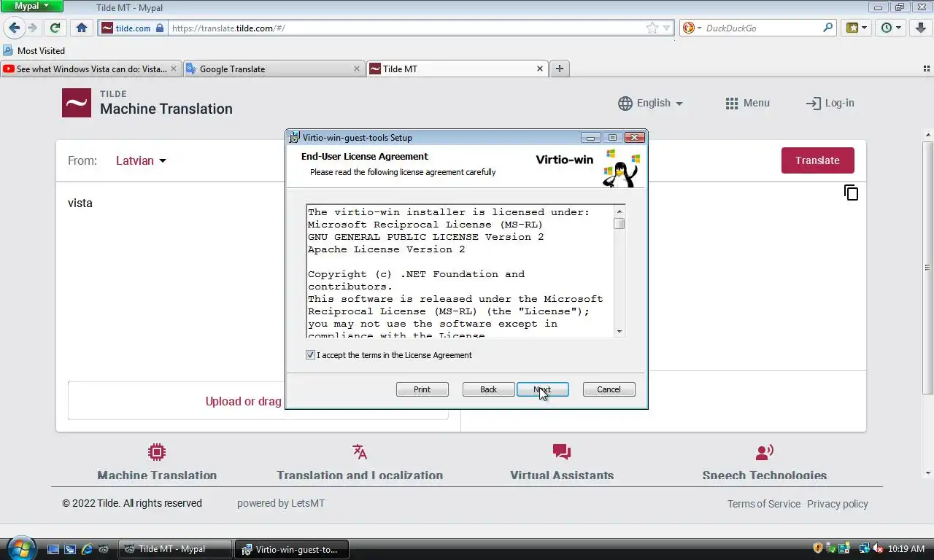Open a new browser tab
The height and width of the screenshot is (560, 934).
tap(560, 69)
